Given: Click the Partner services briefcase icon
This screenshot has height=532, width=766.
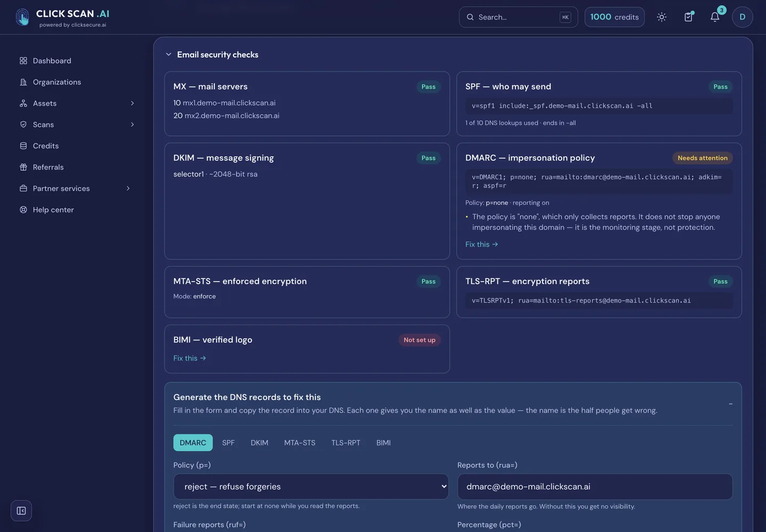Looking at the screenshot, I should (x=23, y=188).
